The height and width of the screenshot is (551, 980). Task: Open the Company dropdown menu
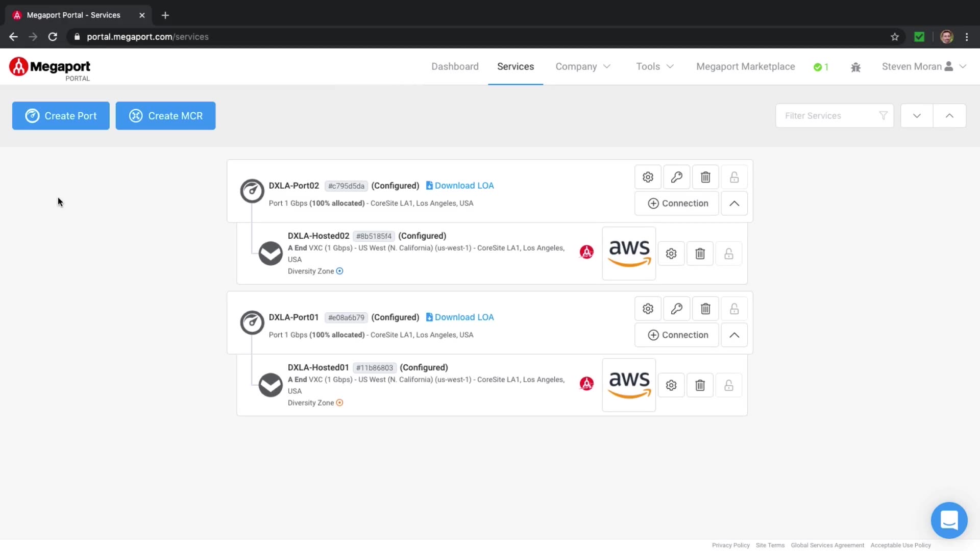[583, 67]
